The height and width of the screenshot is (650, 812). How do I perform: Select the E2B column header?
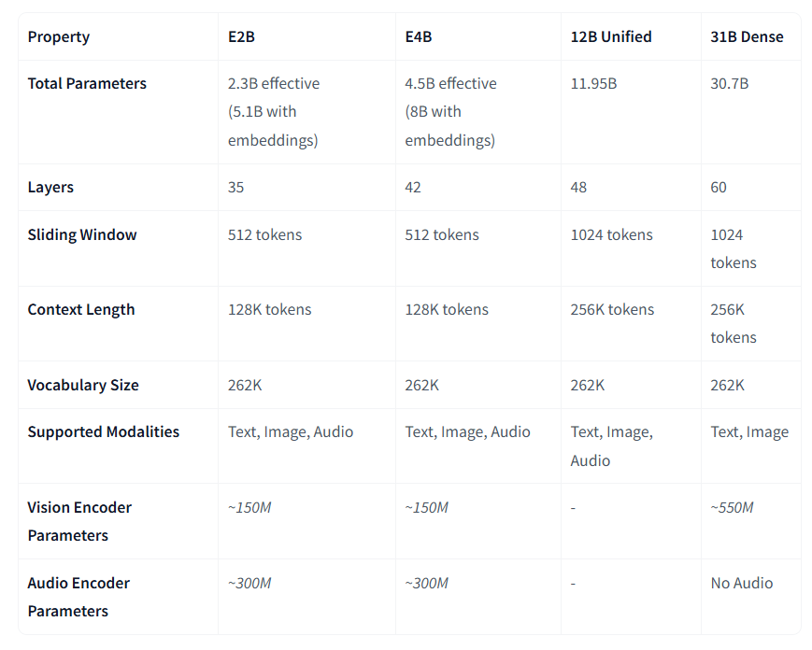[x=241, y=36]
